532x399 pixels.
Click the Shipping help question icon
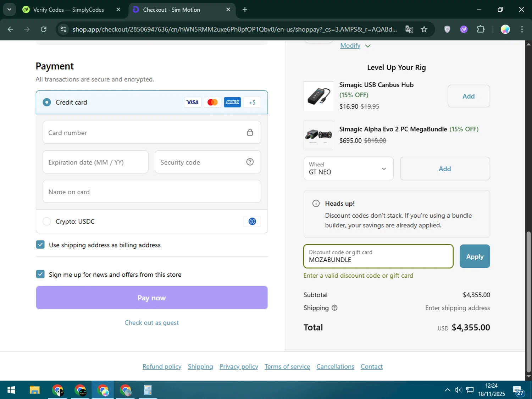(334, 308)
